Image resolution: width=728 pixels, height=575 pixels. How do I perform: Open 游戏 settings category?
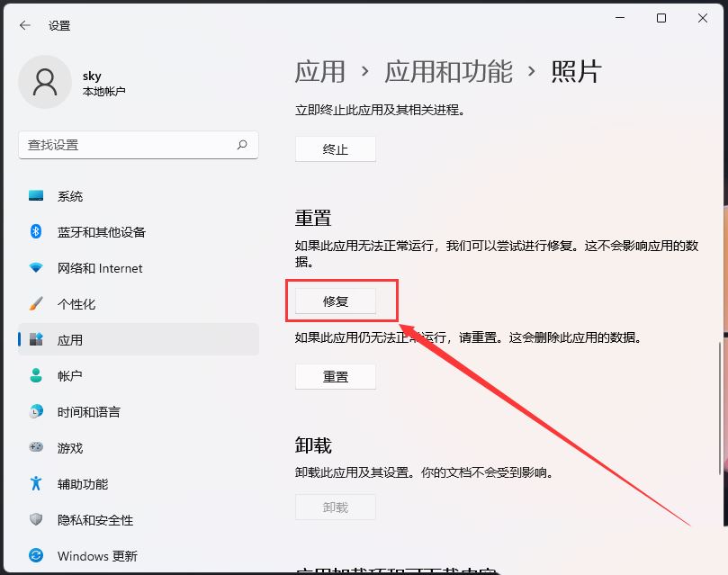(139, 447)
